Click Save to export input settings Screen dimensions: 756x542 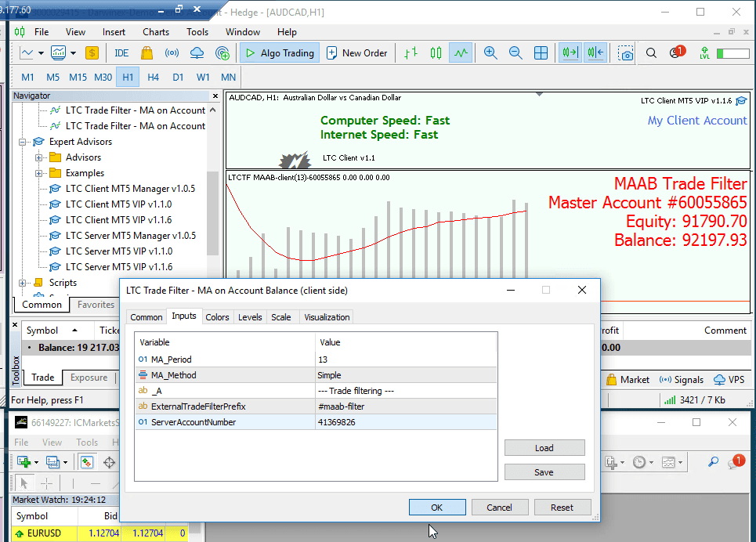[544, 472]
